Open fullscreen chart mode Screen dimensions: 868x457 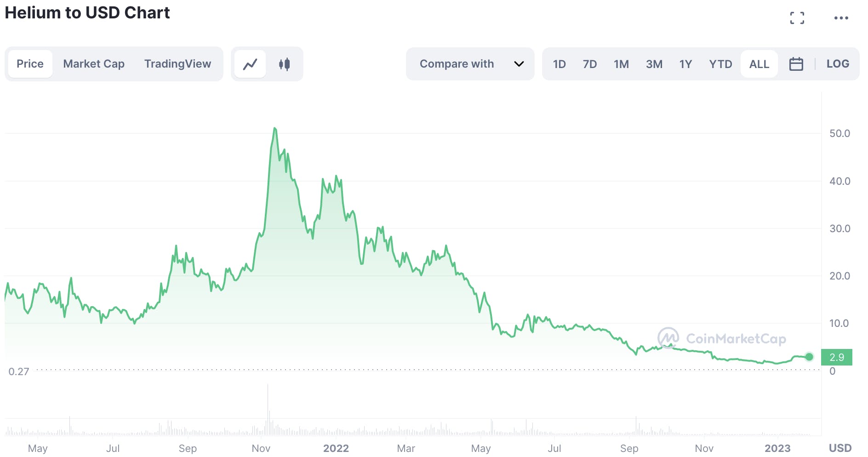click(797, 18)
